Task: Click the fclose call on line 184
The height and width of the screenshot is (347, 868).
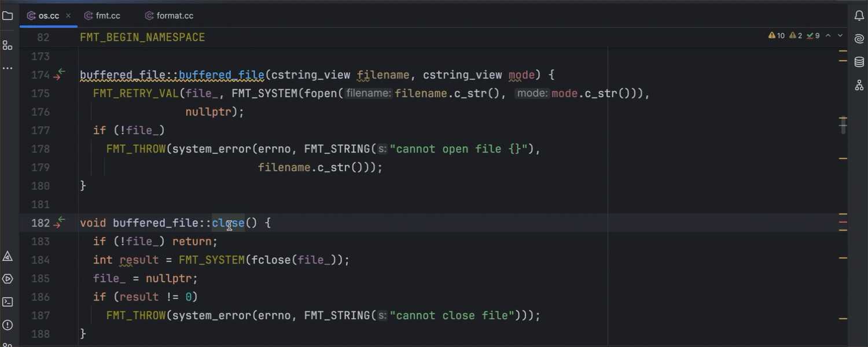Action: point(271,260)
